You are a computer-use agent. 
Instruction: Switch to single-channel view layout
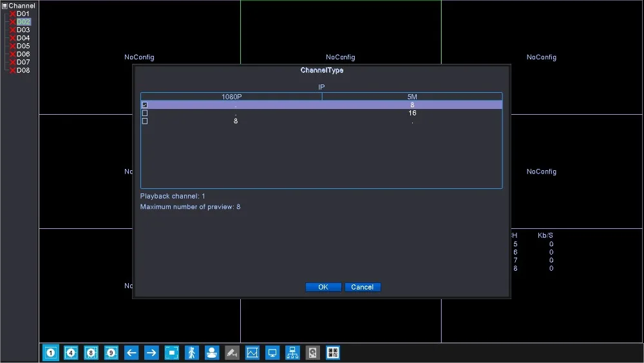pos(50,353)
